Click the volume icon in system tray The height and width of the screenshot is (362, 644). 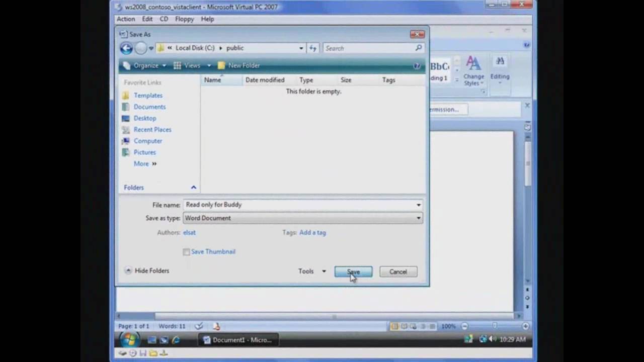pos(492,339)
